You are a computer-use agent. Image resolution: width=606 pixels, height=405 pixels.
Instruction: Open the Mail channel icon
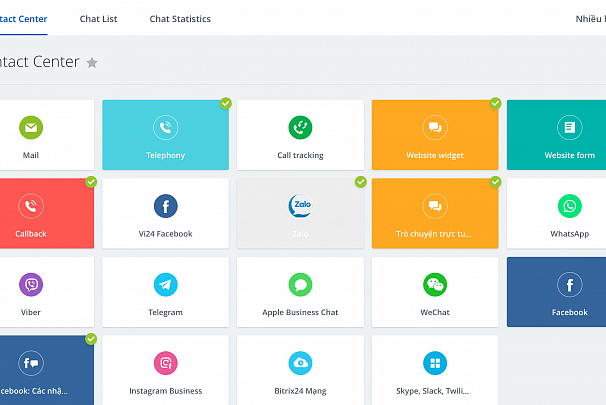tap(31, 128)
